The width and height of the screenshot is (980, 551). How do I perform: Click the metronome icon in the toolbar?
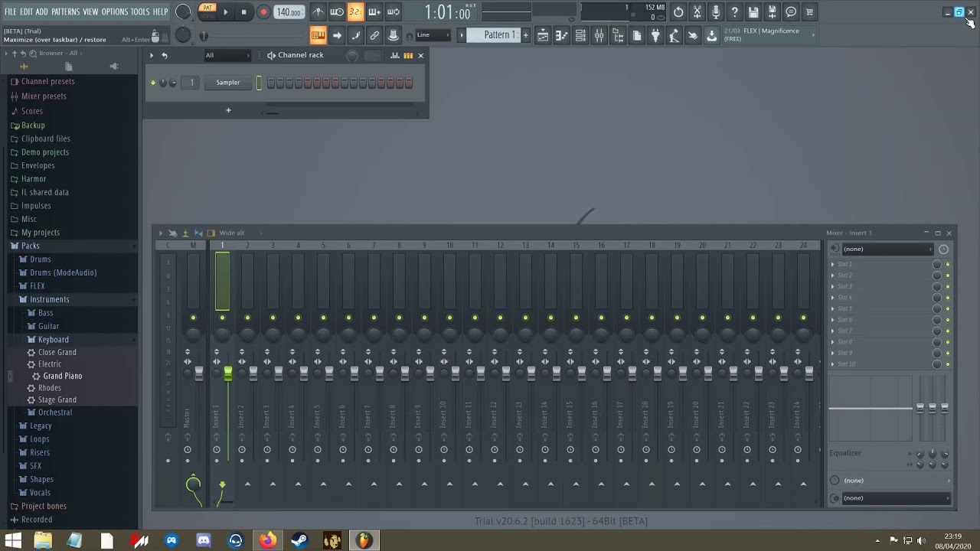(318, 12)
